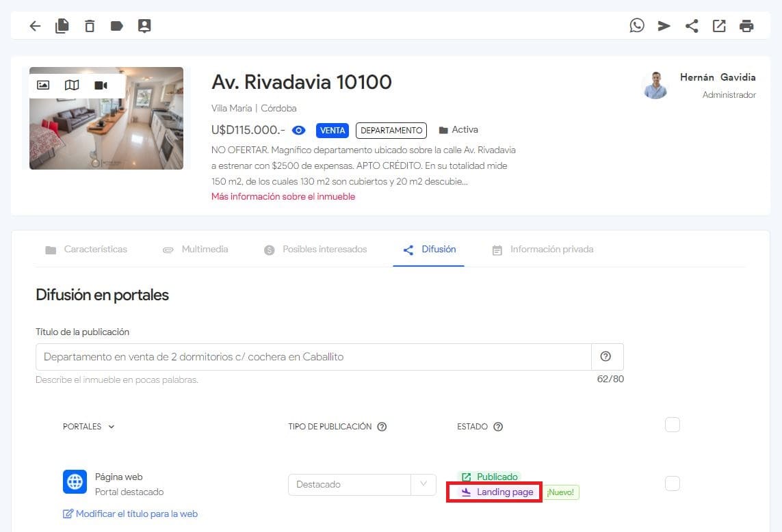The height and width of the screenshot is (532, 782).
Task: Click the Página web portal globe icon
Action: coord(75,481)
